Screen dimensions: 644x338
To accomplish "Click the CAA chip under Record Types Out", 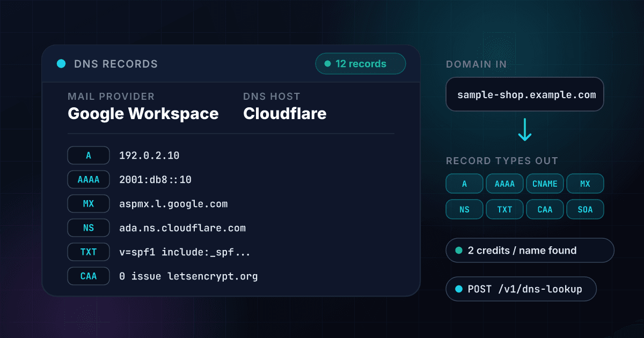I will (545, 209).
